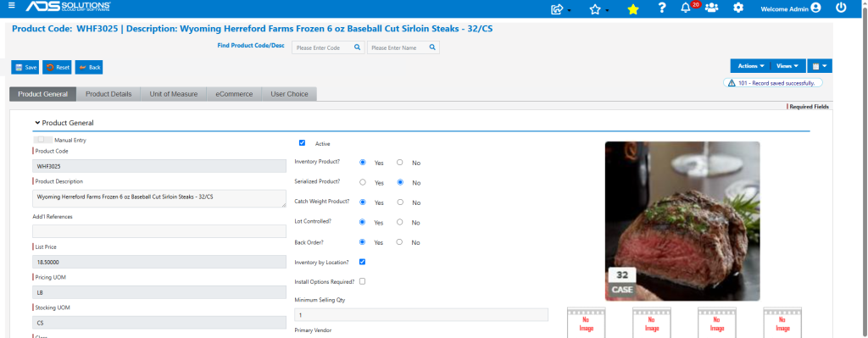The height and width of the screenshot is (338, 868).
Task: Open the outlined star favorites menu
Action: point(596,8)
